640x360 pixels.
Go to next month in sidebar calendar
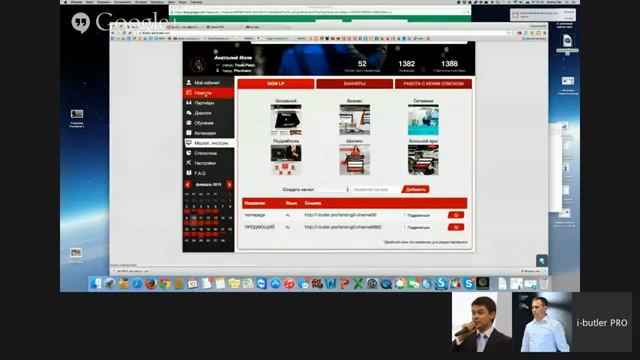click(x=229, y=185)
